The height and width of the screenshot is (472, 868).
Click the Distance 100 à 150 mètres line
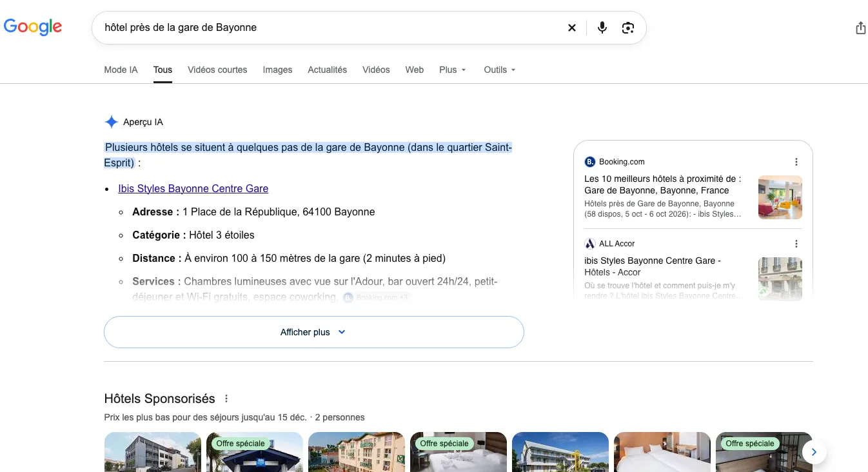(x=289, y=258)
